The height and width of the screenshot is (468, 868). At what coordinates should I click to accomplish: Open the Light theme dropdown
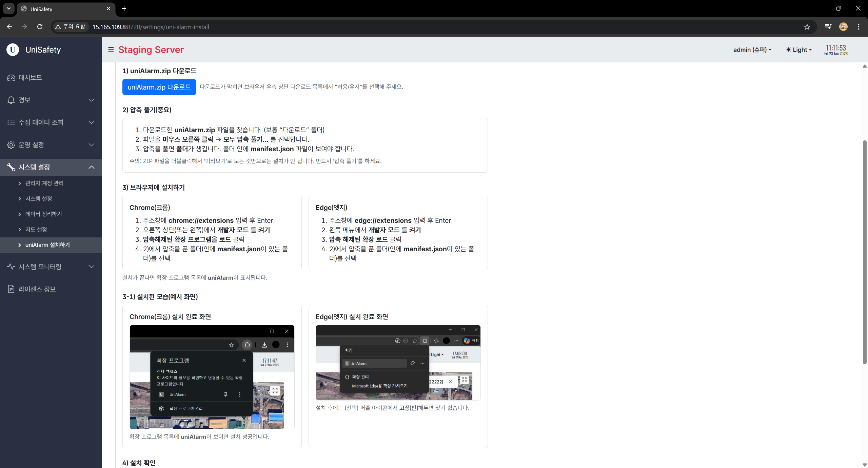tap(799, 50)
